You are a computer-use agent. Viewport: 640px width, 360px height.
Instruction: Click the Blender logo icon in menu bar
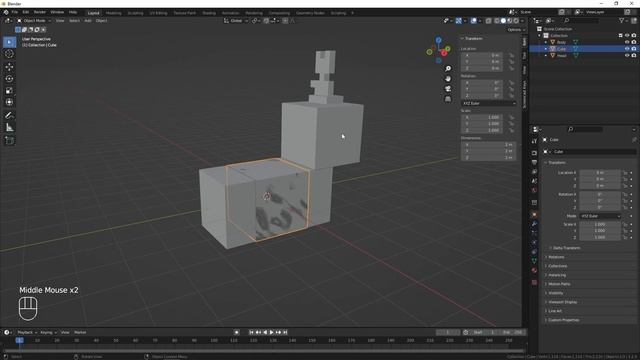click(x=6, y=12)
